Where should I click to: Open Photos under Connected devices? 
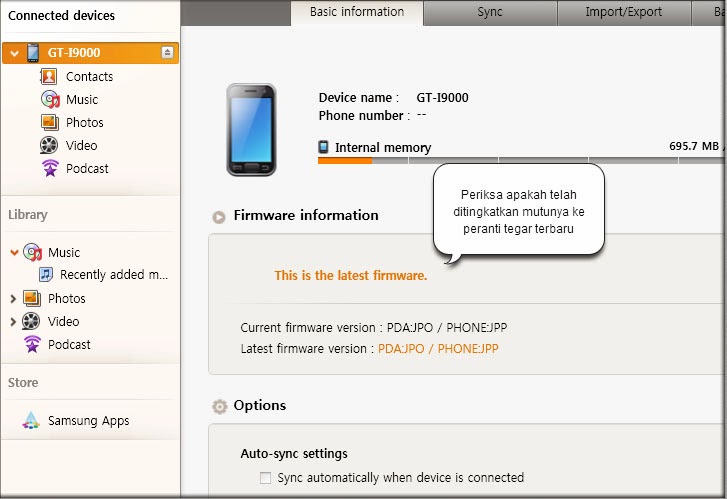85,122
